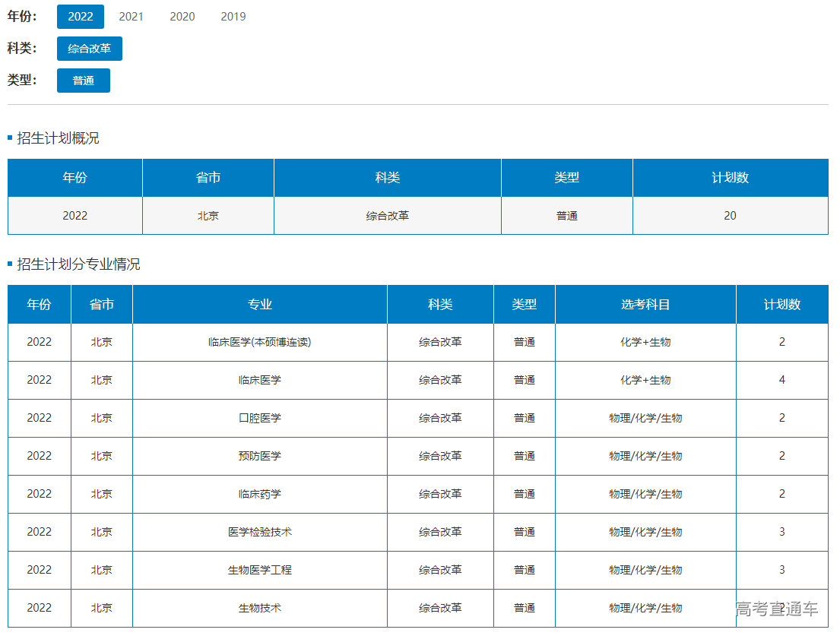Select the 临床医学(本硕博连读) major cell
The height and width of the screenshot is (639, 840).
point(259,342)
